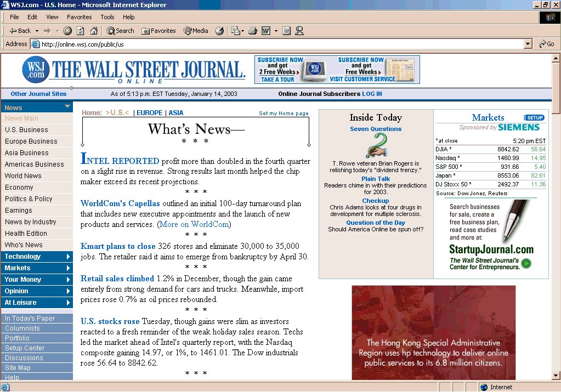Click the Messenger icon in toolbar
Viewport: 561px width, 392px height.
click(299, 31)
